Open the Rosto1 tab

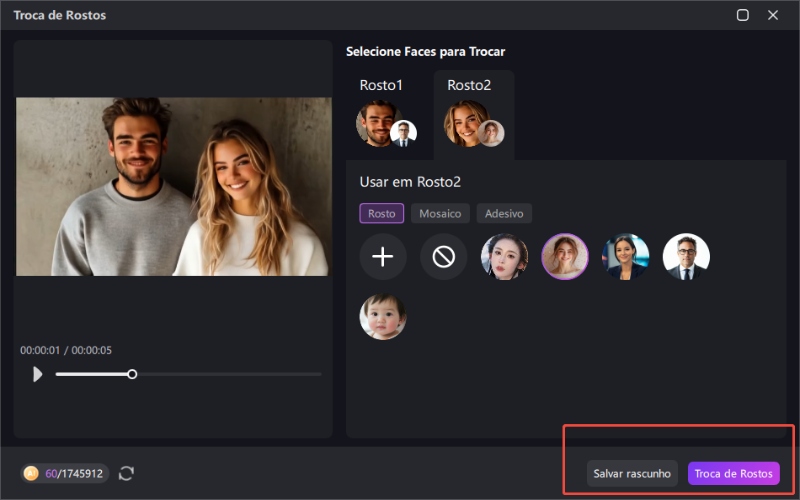(x=387, y=115)
